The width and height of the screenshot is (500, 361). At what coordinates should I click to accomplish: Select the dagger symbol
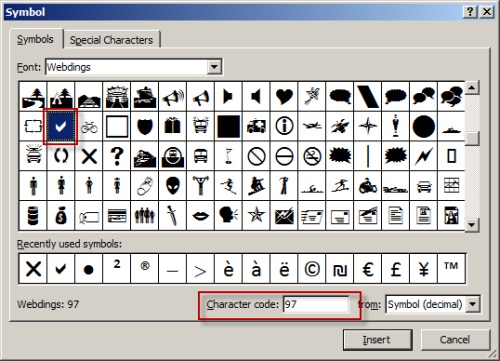point(173,216)
